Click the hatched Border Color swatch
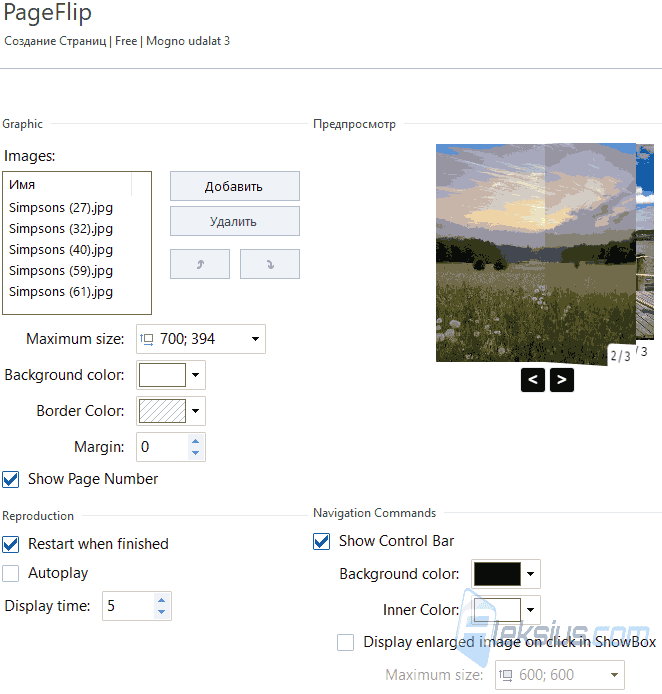This screenshot has width=662, height=694. [162, 411]
